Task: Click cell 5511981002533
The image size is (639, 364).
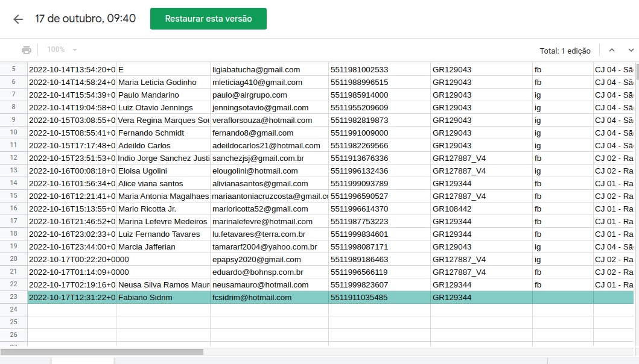Action: click(x=380, y=70)
